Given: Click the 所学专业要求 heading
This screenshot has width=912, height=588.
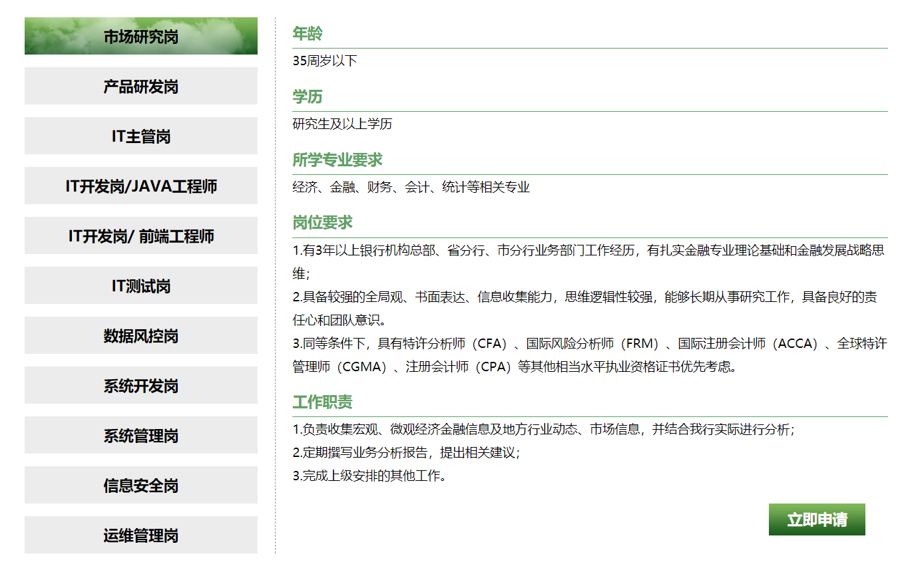Looking at the screenshot, I should pos(338,160).
